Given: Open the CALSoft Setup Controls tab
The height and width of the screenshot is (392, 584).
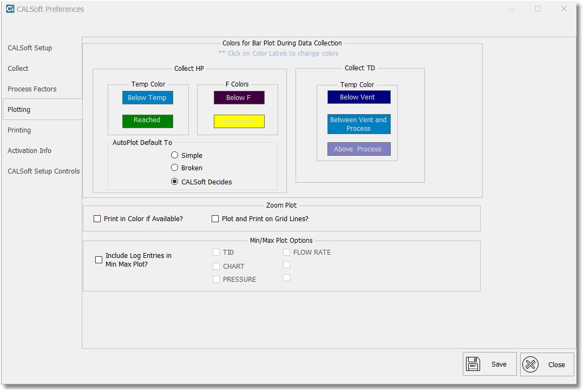Looking at the screenshot, I should pyautogui.click(x=44, y=171).
